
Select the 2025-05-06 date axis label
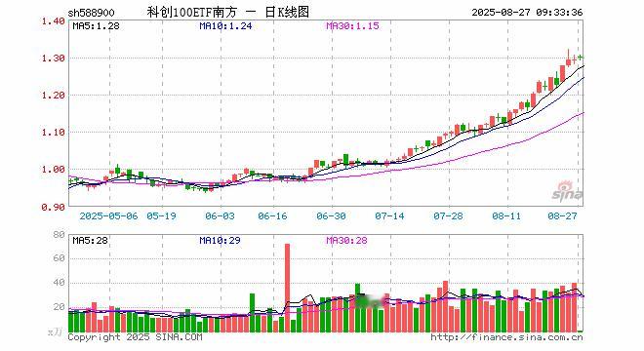(x=109, y=215)
